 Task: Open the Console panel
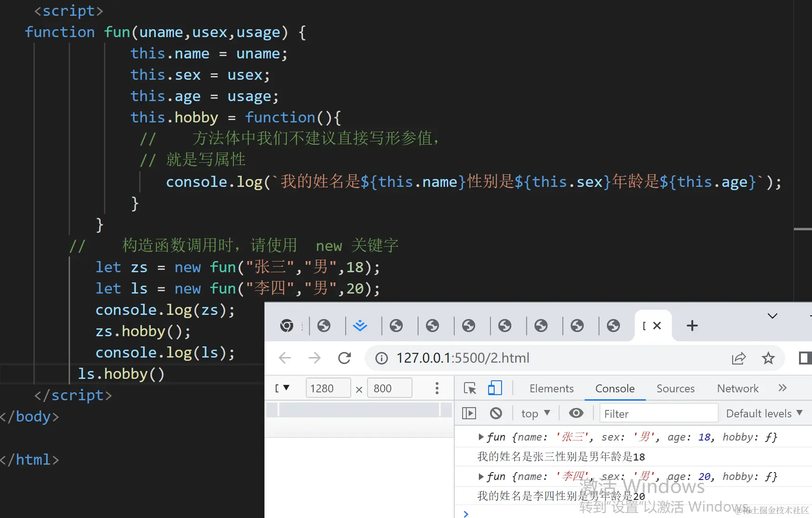[615, 389]
